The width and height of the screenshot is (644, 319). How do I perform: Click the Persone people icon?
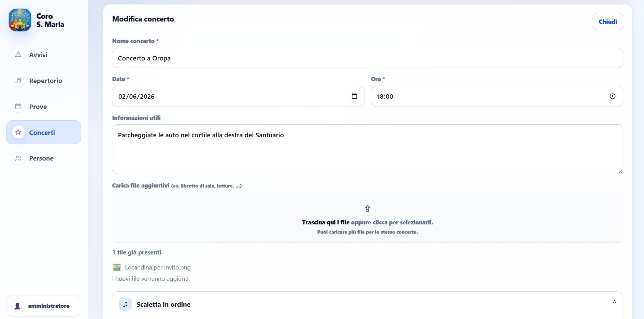coord(18,158)
